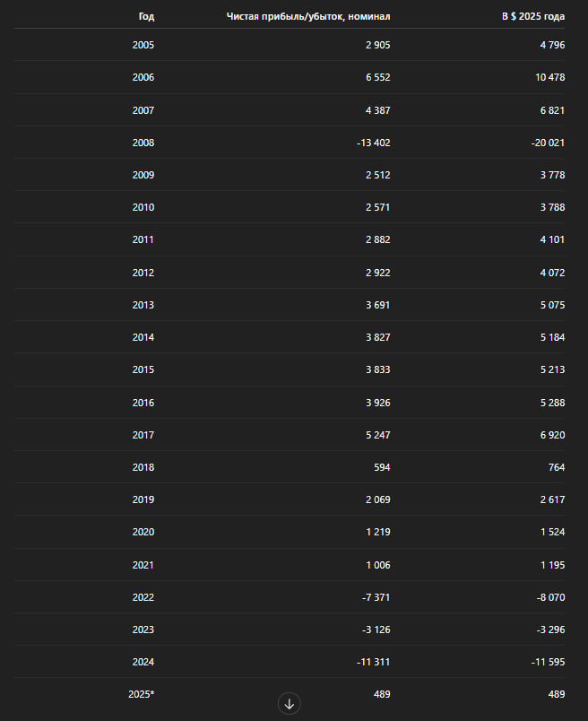The image size is (588, 721).
Task: Click the 3 833 value for 2015
Action: pos(375,370)
